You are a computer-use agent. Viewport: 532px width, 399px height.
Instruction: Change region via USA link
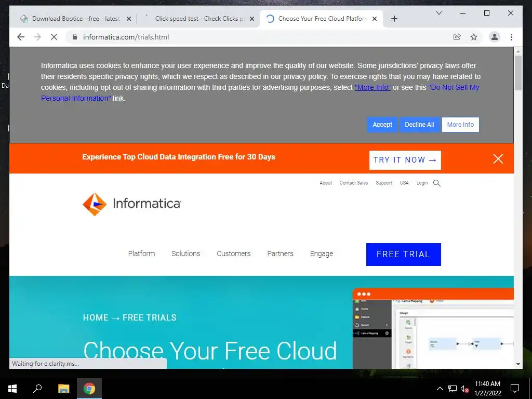point(404,182)
